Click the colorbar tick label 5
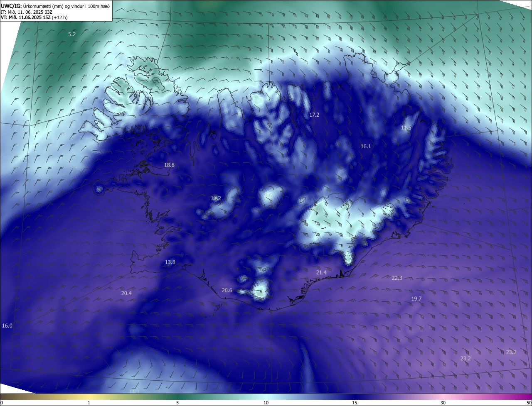532x406 pixels. pos(177,403)
